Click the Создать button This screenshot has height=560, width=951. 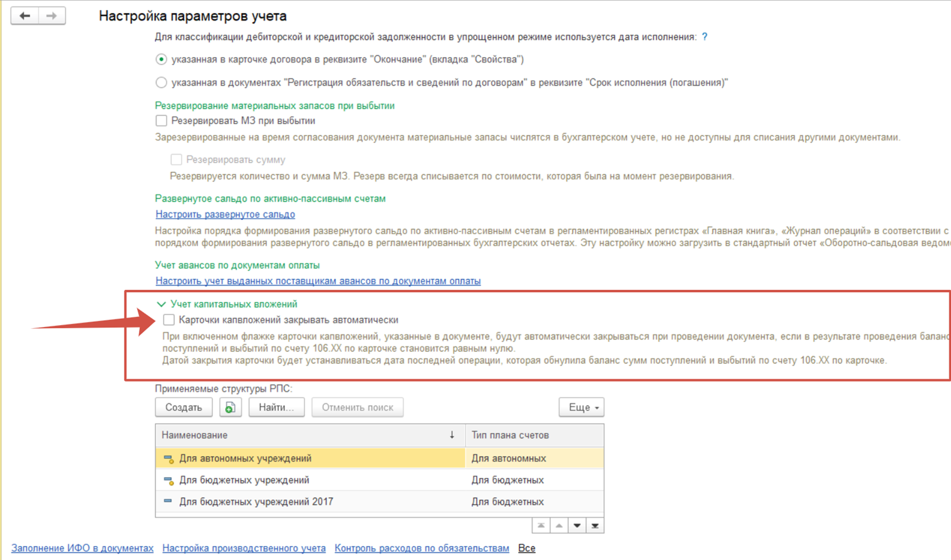tap(184, 407)
